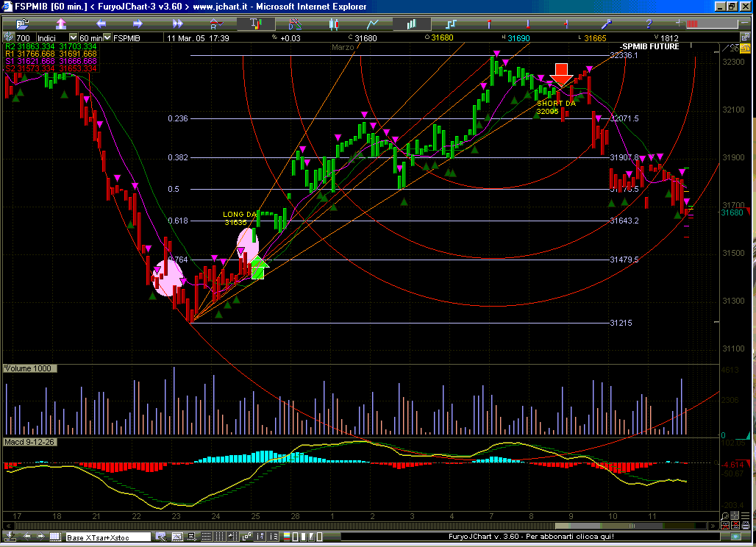Open the 60 min timeframe dropdown

tap(106, 37)
